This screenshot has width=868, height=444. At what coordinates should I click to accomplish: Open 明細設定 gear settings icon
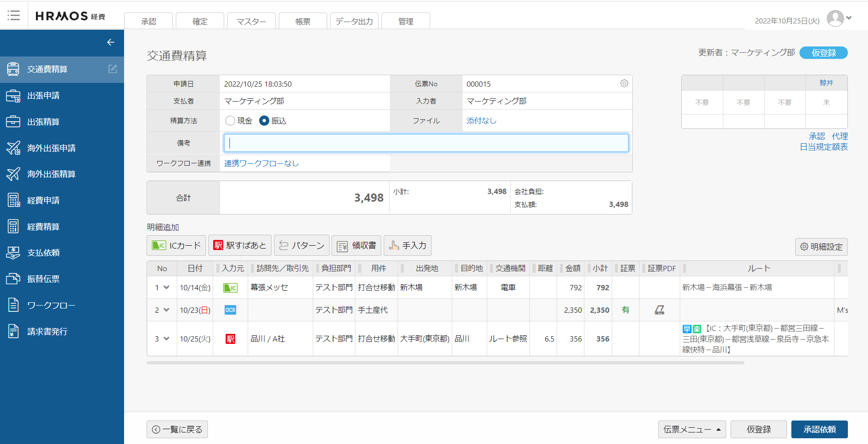pyautogui.click(x=804, y=247)
